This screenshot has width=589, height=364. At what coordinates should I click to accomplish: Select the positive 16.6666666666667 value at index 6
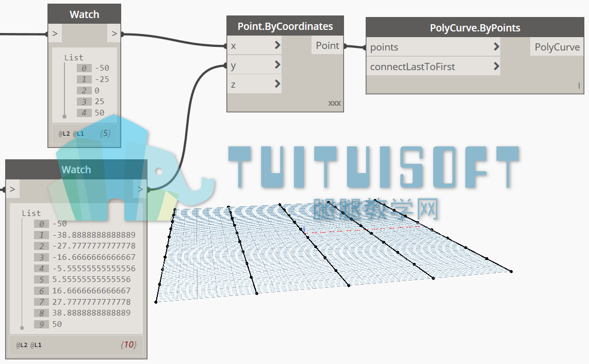(91, 291)
